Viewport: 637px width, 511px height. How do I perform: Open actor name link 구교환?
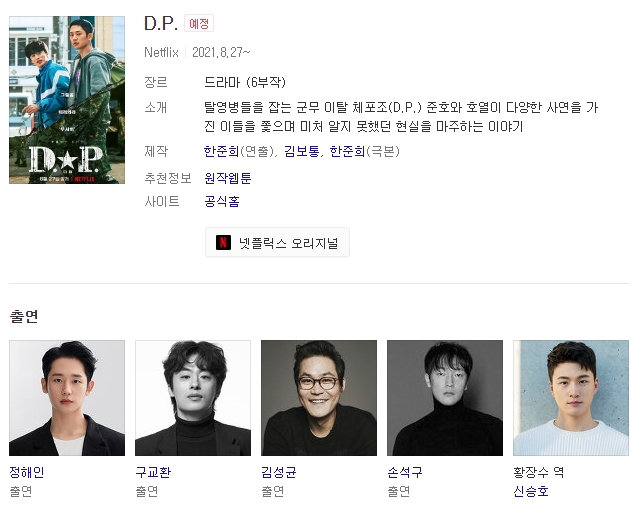153,472
